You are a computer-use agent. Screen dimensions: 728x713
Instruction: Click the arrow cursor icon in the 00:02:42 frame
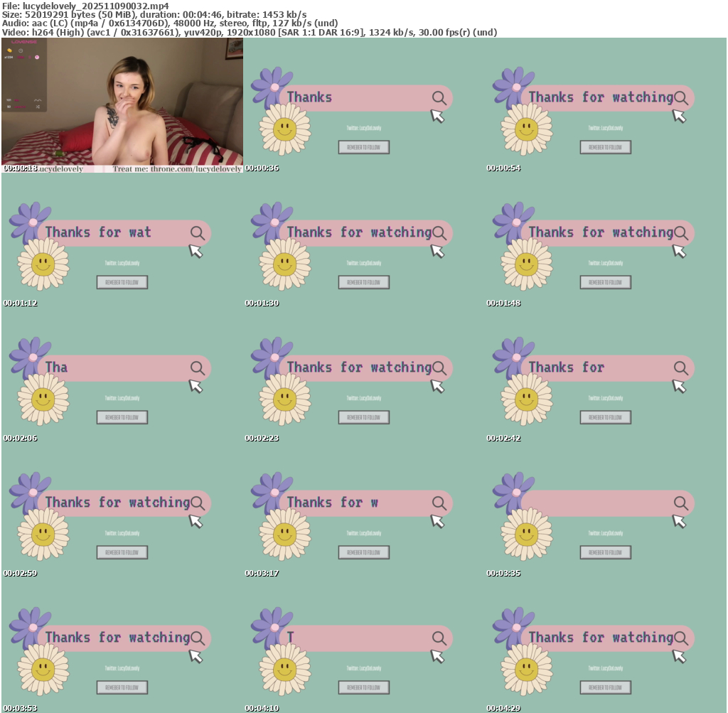(679, 386)
